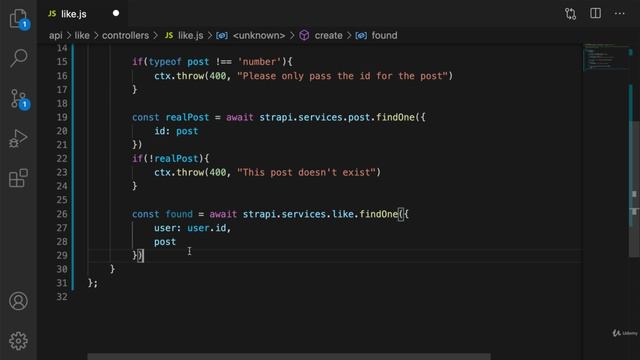
Task: Click the horizontal editor scrollbar
Action: (x=289, y=357)
